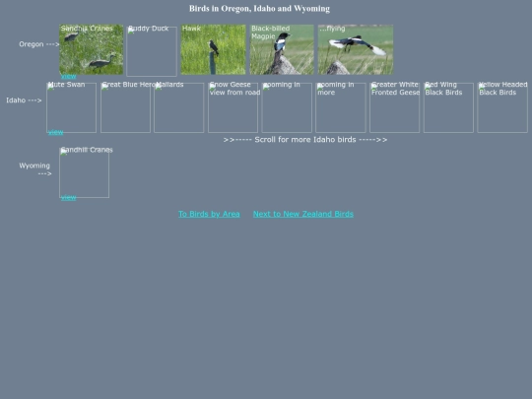
Task: Click the view link in the Idaho row
Action: tap(55, 132)
